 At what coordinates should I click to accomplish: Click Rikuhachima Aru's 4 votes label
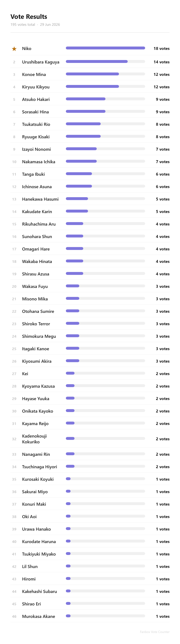point(162,224)
